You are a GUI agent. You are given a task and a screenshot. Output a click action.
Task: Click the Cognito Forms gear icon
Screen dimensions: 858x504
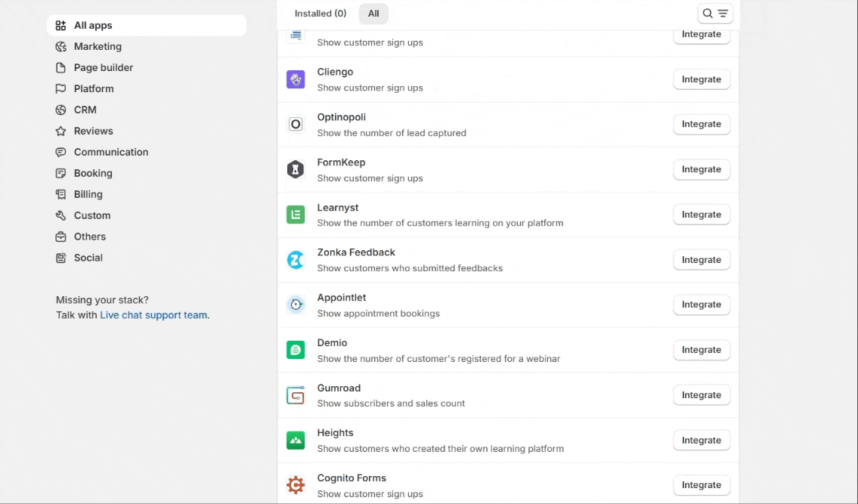point(296,485)
